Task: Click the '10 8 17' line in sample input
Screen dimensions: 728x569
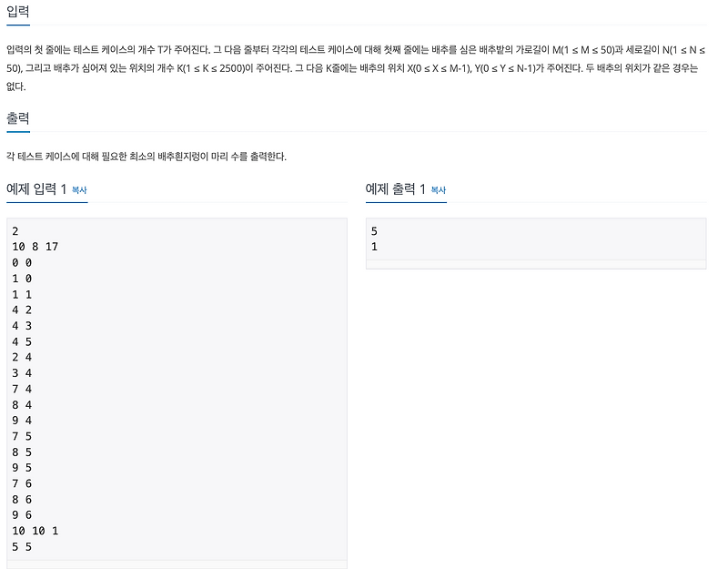Action: [x=35, y=247]
